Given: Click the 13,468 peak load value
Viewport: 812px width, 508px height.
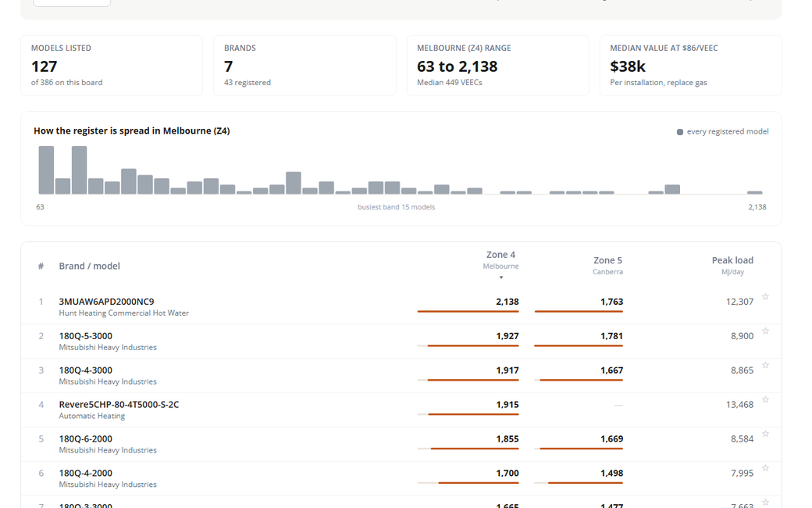Looking at the screenshot, I should [739, 404].
